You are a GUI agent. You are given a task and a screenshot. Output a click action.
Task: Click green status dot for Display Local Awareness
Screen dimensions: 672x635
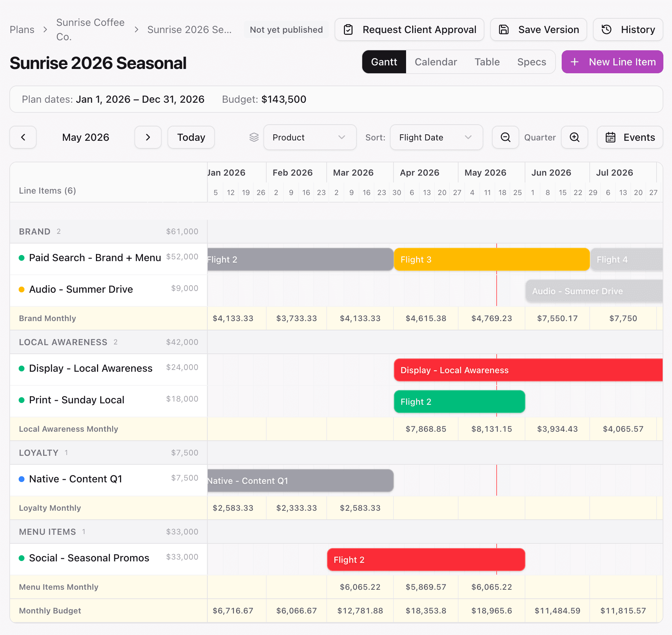(22, 369)
